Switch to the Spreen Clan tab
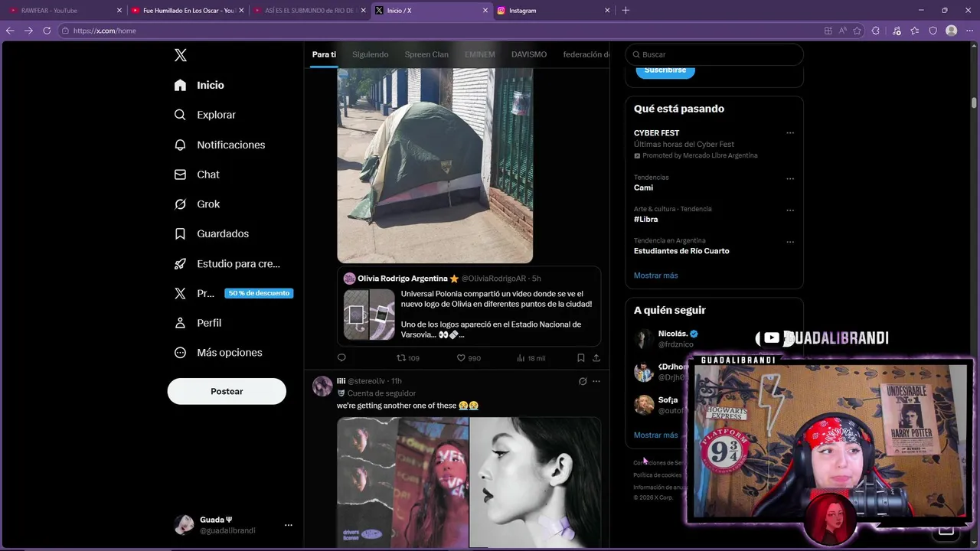 click(x=426, y=54)
